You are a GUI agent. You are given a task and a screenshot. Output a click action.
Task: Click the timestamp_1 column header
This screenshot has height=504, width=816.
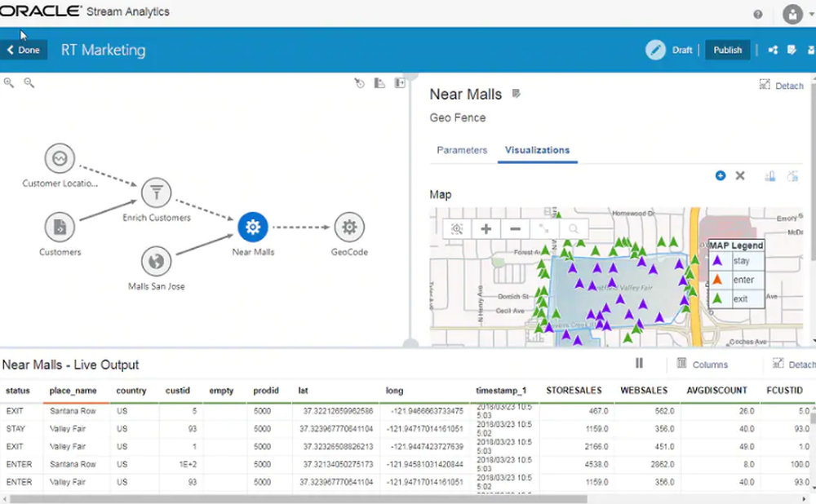pos(501,391)
